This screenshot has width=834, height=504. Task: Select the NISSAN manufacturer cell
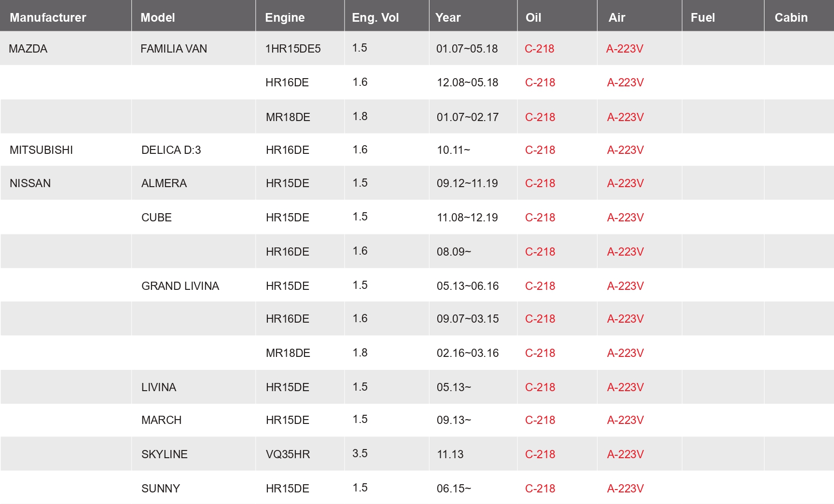tap(30, 183)
